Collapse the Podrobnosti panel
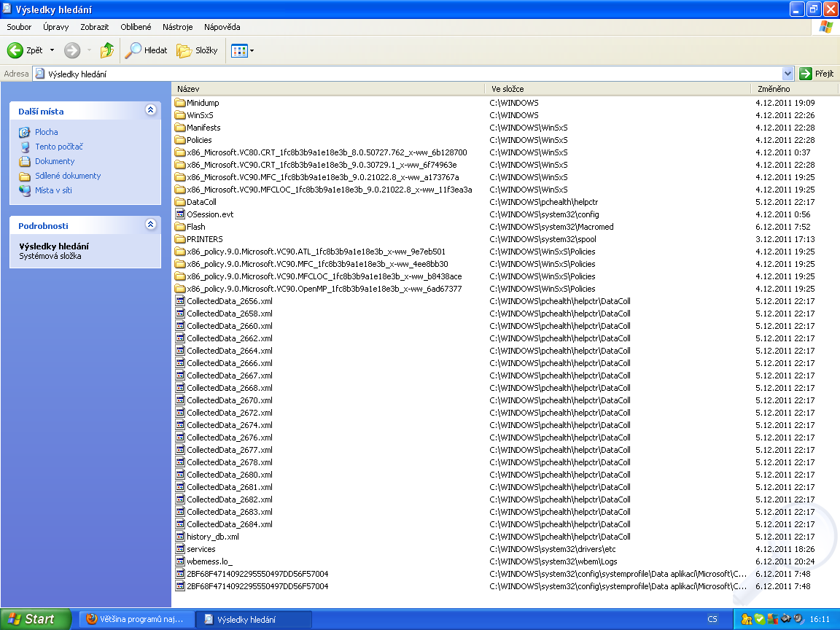 click(151, 225)
